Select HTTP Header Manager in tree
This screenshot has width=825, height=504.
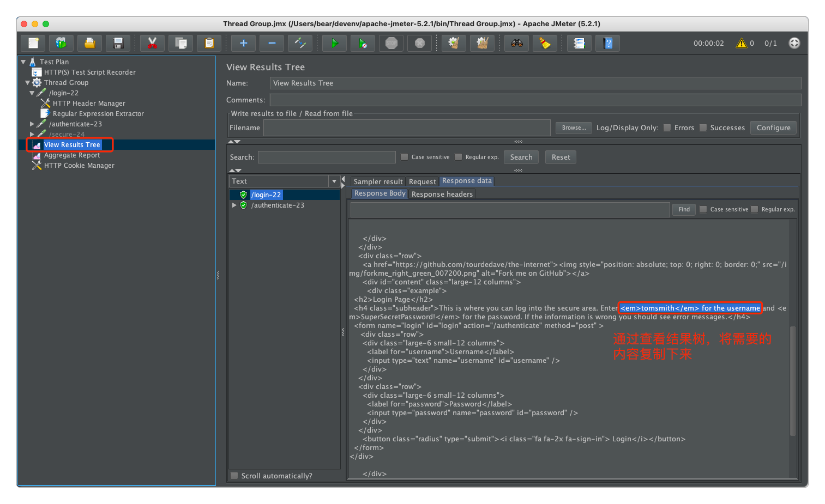89,104
